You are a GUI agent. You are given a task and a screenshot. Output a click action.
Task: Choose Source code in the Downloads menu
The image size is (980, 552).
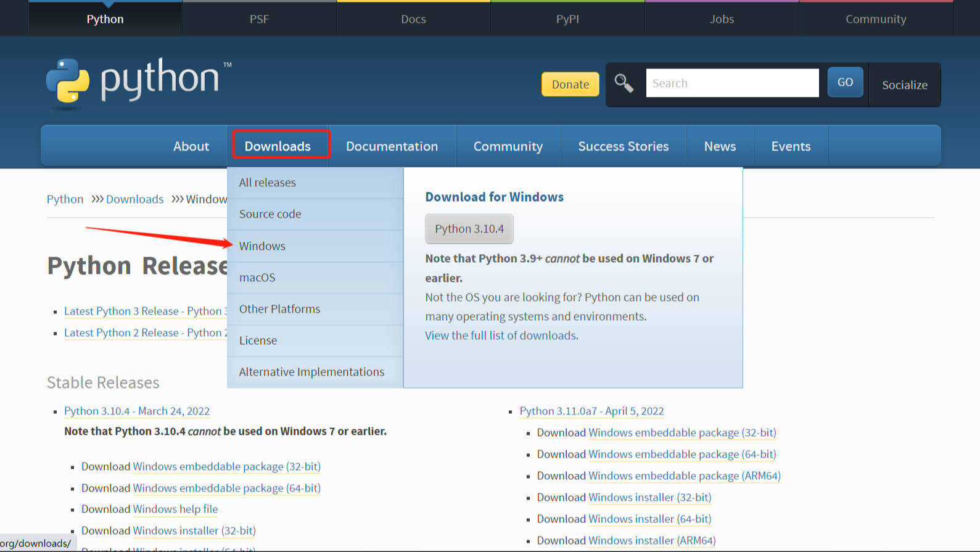[x=270, y=214]
